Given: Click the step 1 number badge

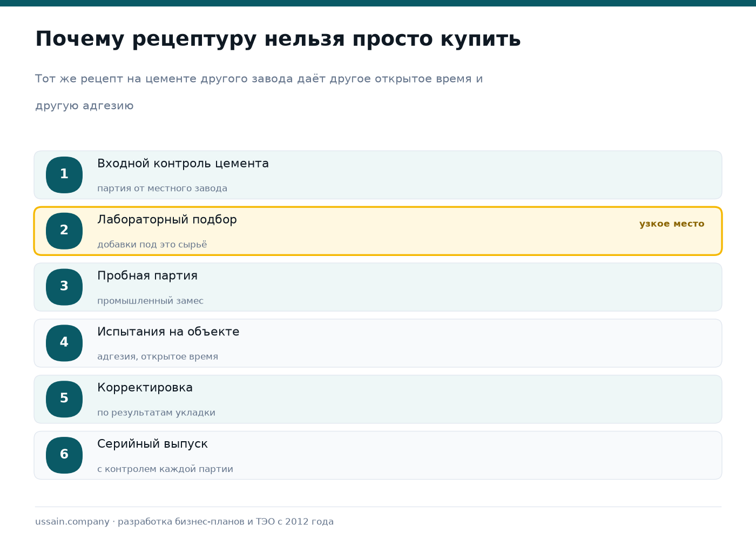Looking at the screenshot, I should pos(64,175).
